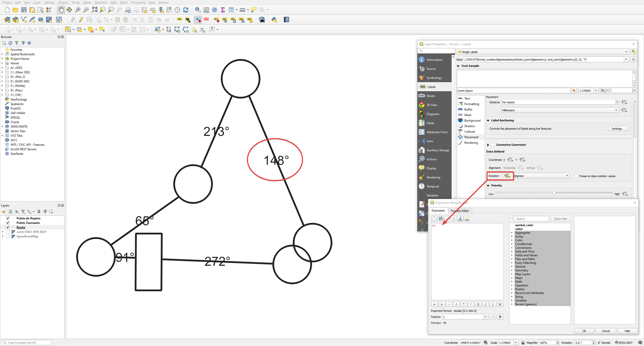This screenshot has height=346, width=644.
Task: Toggle visibility of Points Tournants layer
Action: [8, 223]
